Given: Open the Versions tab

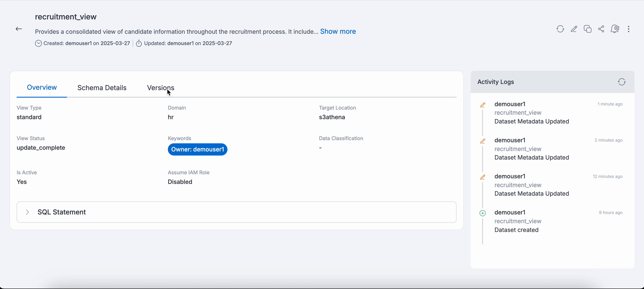Looking at the screenshot, I should tap(161, 88).
